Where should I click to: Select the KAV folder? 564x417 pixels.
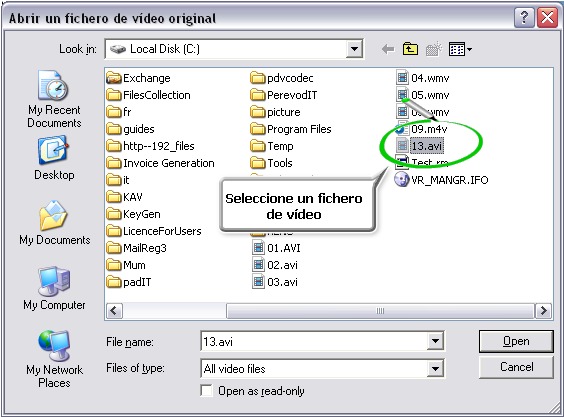(124, 197)
